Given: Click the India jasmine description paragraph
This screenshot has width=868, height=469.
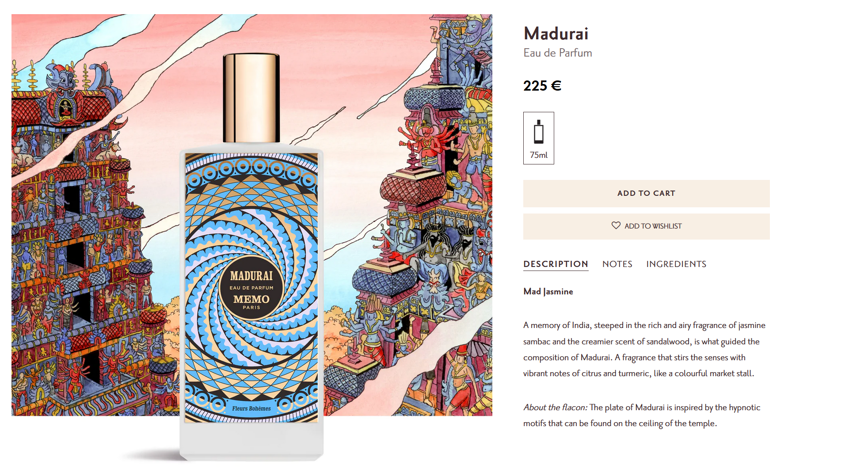Looking at the screenshot, I should (x=644, y=349).
